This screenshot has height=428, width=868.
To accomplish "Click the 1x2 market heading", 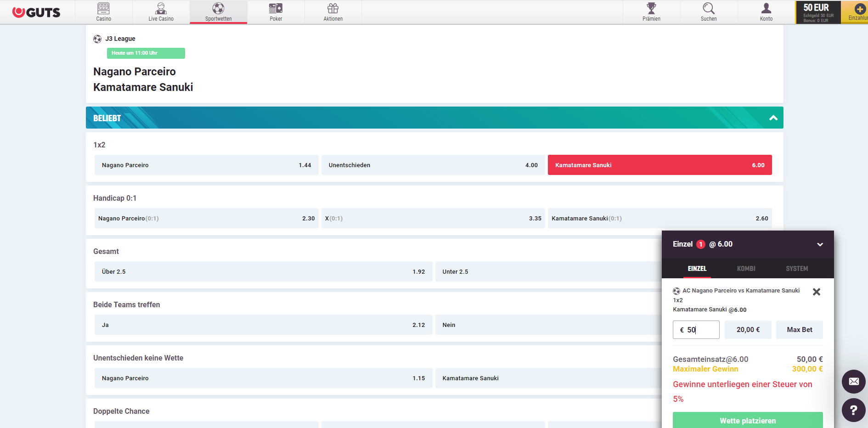I will [99, 145].
